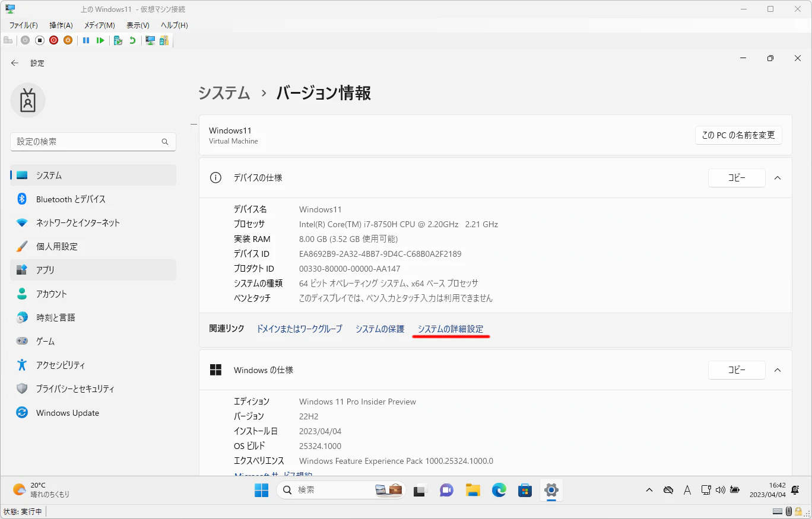Select the デバイス ID value text

point(380,254)
